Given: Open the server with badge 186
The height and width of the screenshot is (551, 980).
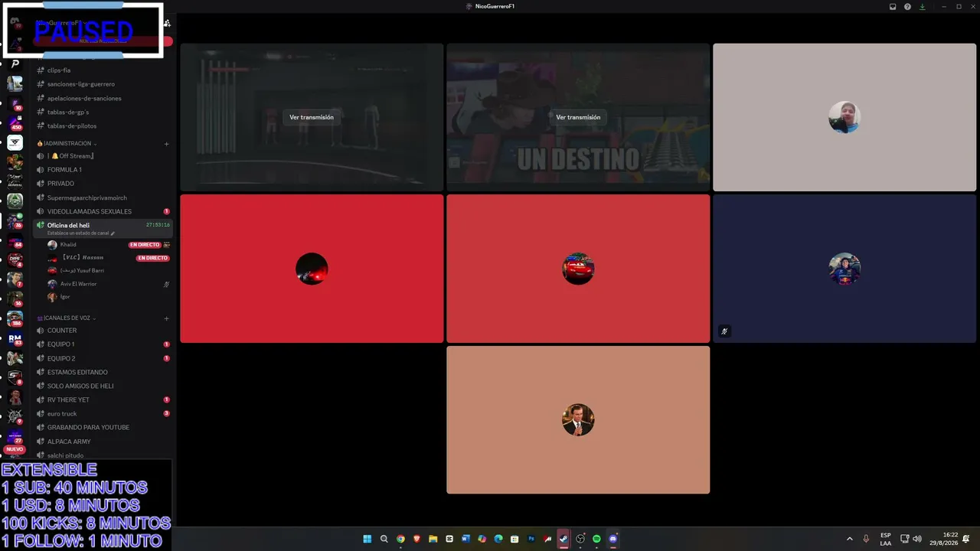Looking at the screenshot, I should 15,318.
